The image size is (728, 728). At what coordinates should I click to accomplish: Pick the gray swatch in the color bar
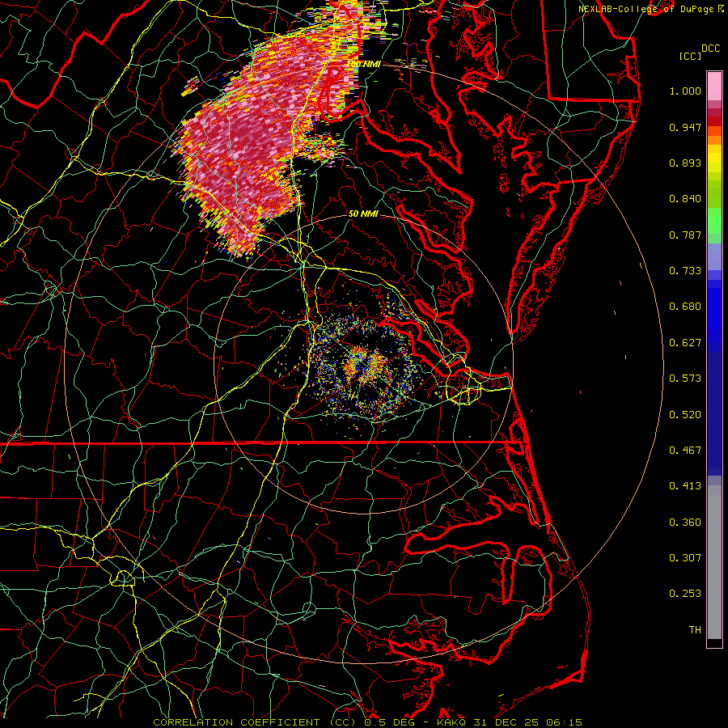coord(714,562)
